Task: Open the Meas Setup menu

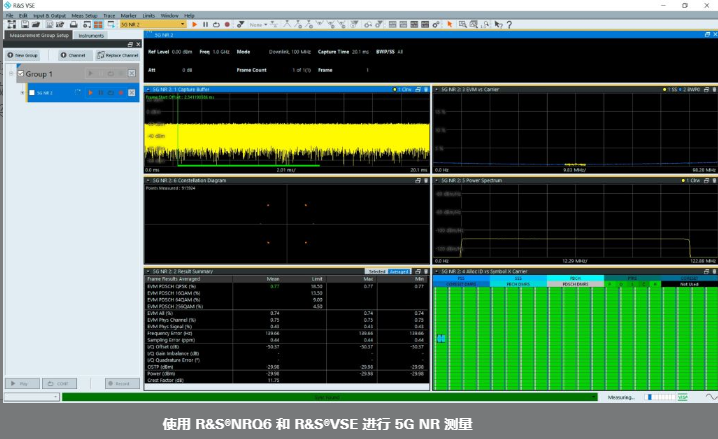Action: click(x=84, y=16)
